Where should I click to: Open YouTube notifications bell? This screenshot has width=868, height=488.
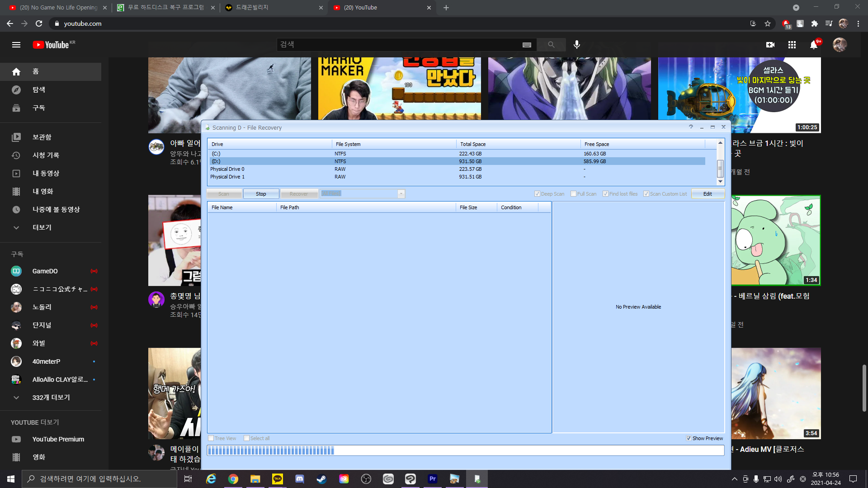tap(814, 45)
